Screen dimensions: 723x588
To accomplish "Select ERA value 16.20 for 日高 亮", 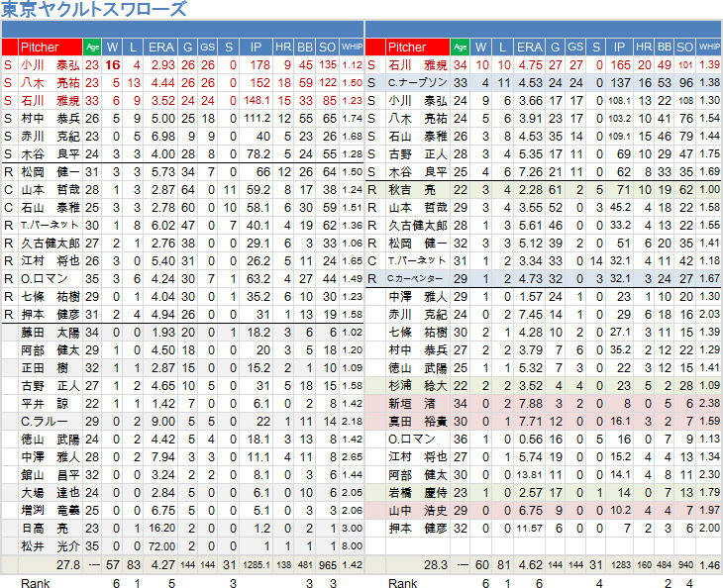I will 161,529.
